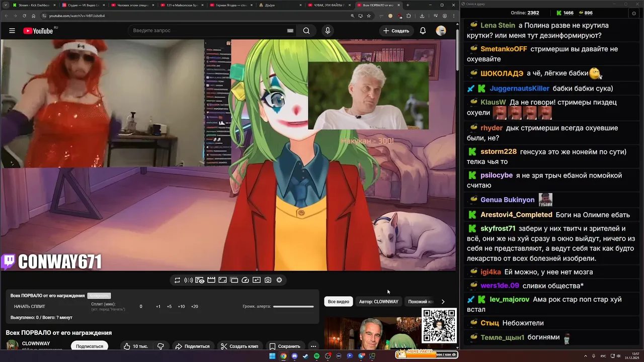Click username JuggernautsKiller in chat
Viewport: 644px width, 362px height.
pyautogui.click(x=519, y=88)
